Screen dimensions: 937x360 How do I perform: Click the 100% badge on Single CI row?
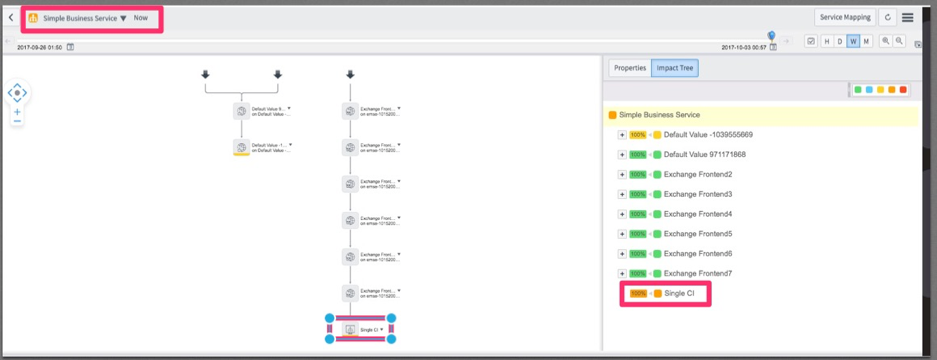638,294
